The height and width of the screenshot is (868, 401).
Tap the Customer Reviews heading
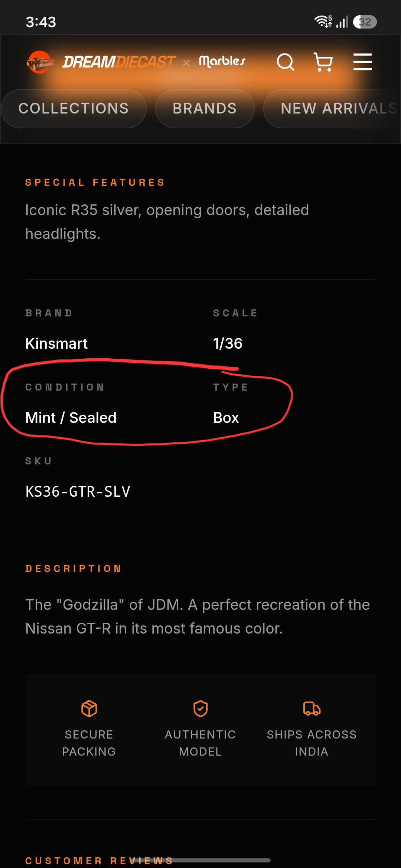[x=99, y=861]
